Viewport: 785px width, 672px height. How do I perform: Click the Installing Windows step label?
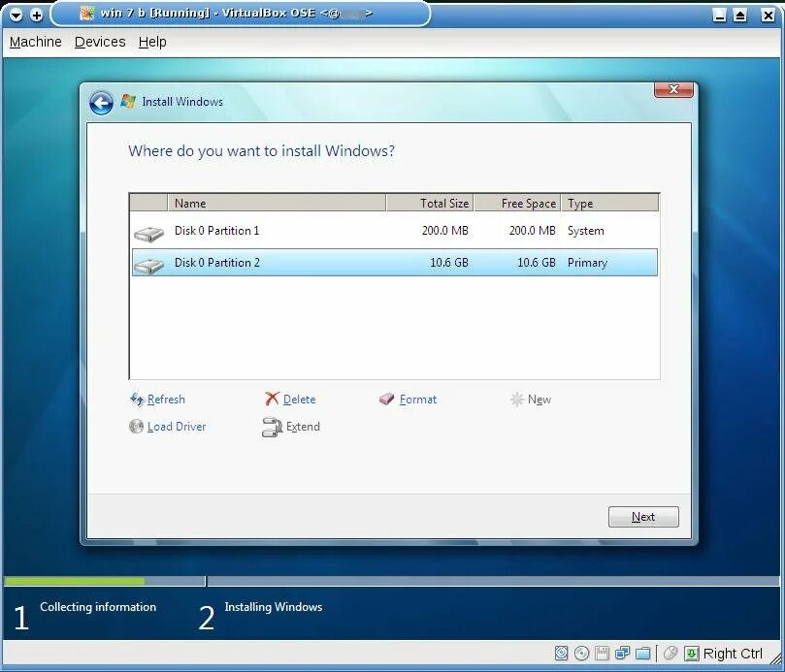[274, 607]
